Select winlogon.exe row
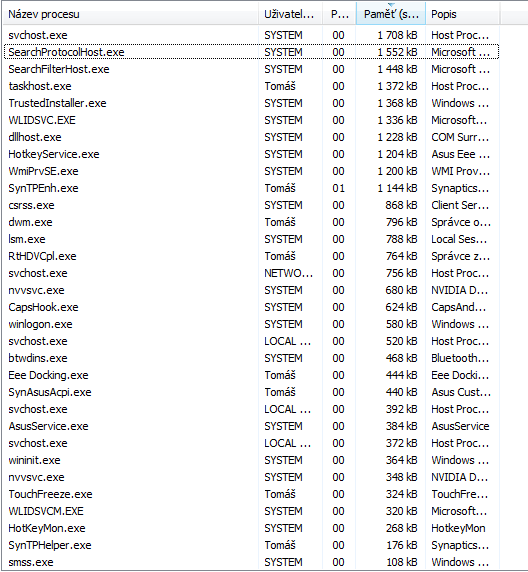Image resolution: width=528 pixels, height=572 pixels. tap(251, 324)
